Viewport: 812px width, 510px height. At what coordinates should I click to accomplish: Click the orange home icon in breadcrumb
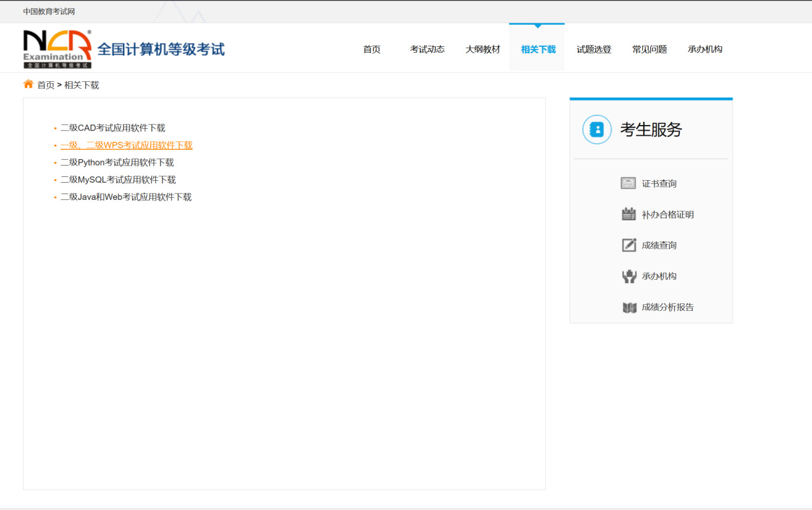(x=29, y=84)
